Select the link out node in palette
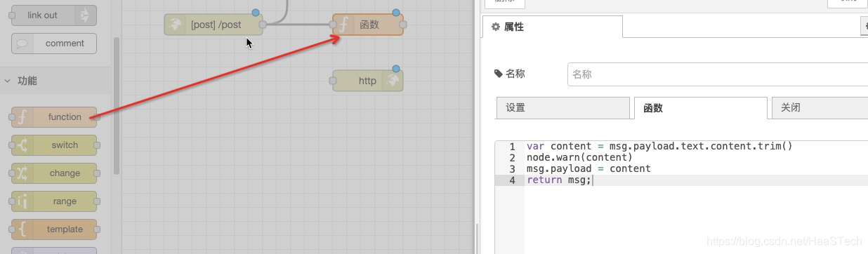The image size is (868, 254). pos(54,15)
